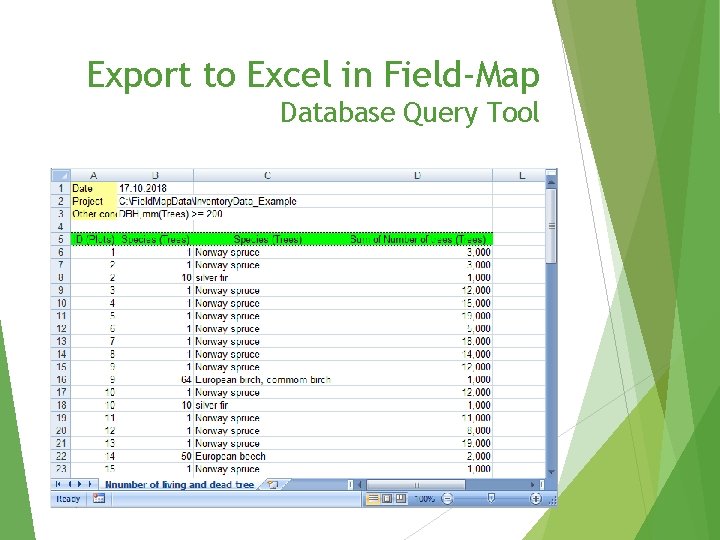This screenshot has width=720, height=540.
Task: Select column A header
Action: click(x=94, y=175)
